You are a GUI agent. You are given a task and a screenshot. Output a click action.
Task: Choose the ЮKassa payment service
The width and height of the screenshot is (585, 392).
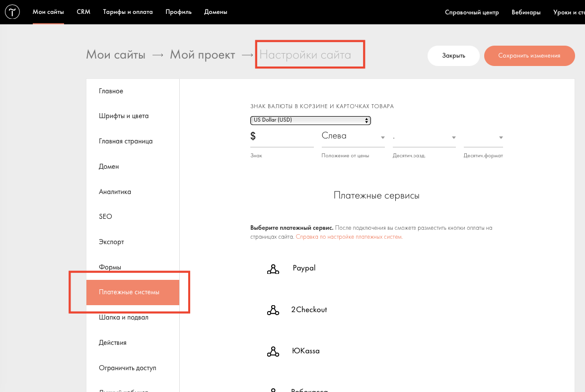305,351
